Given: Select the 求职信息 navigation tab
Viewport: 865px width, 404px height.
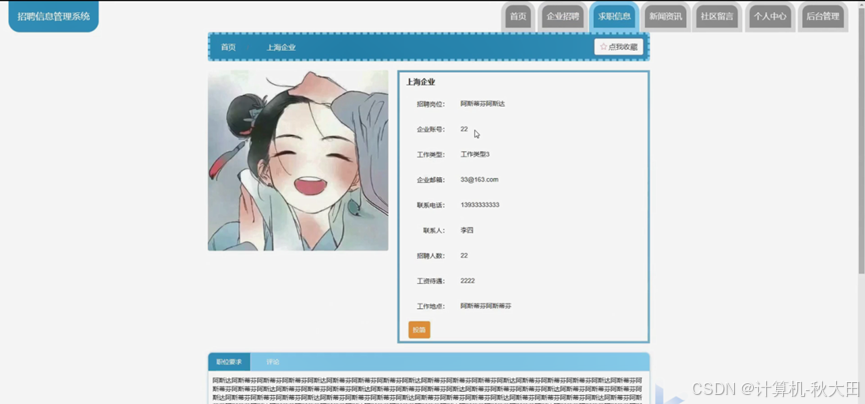Looking at the screenshot, I should (x=614, y=16).
